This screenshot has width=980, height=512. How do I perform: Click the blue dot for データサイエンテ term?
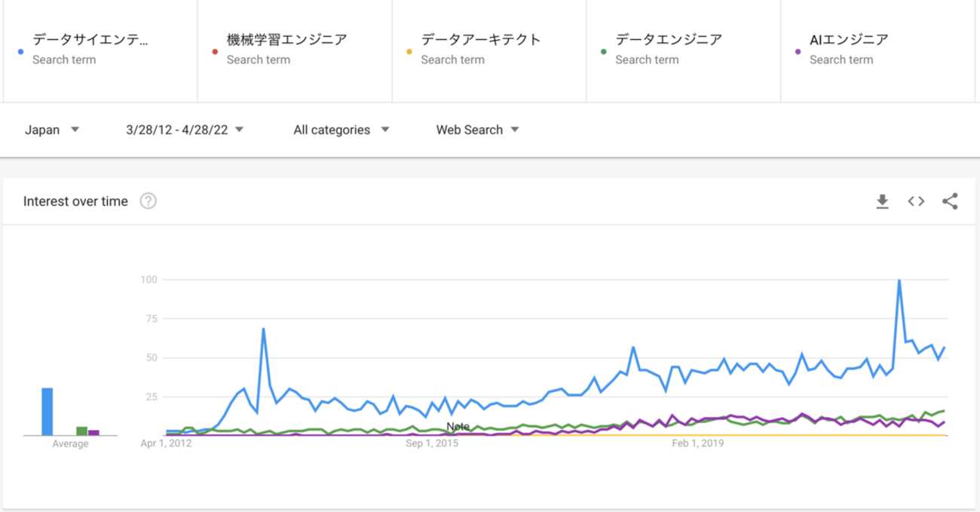click(x=20, y=52)
